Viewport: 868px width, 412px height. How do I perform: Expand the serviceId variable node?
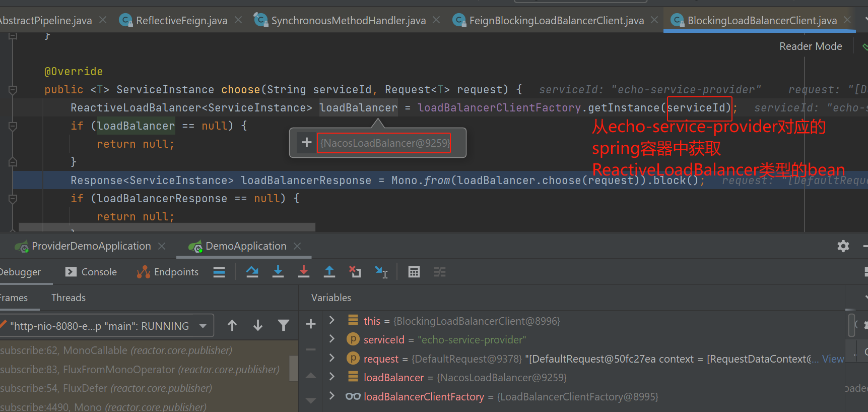(x=331, y=339)
